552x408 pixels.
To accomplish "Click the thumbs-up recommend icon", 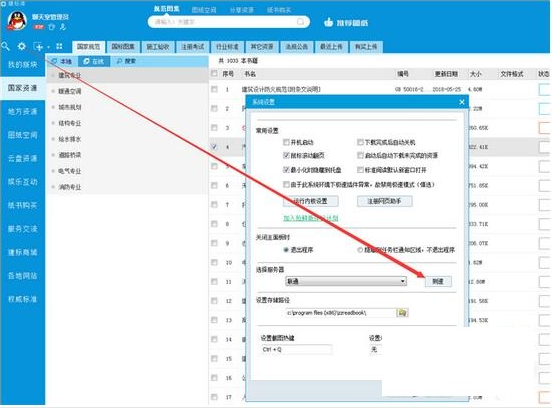I will [x=328, y=23].
